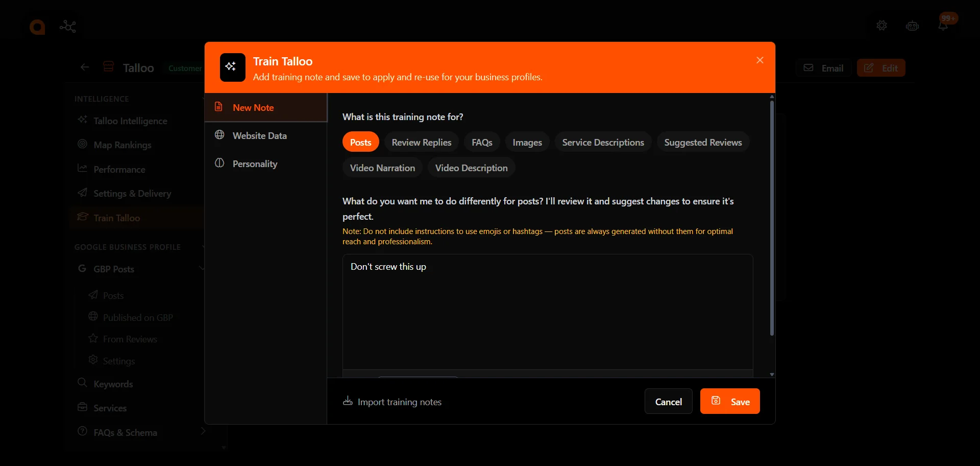Save the training note
Screen dimensions: 980x466
click(730, 401)
